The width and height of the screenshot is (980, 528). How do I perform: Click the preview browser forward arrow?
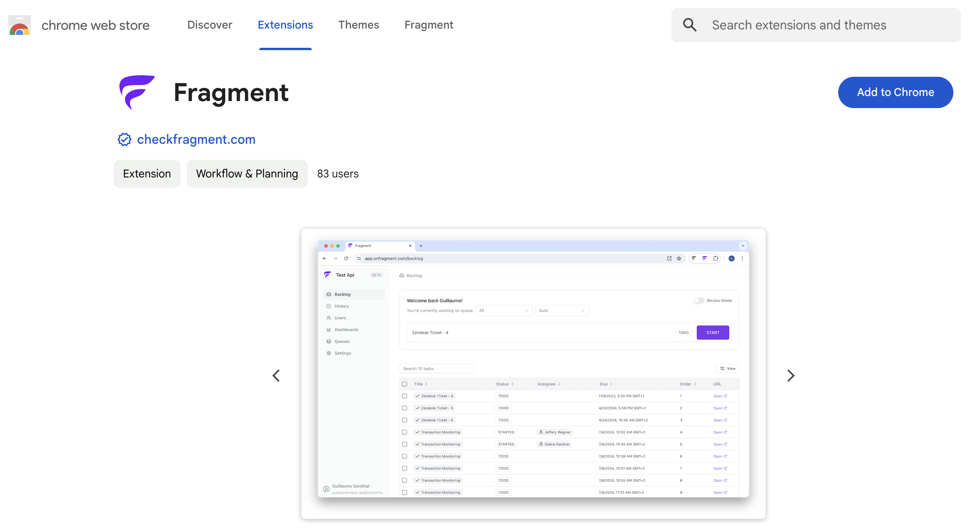pos(335,259)
